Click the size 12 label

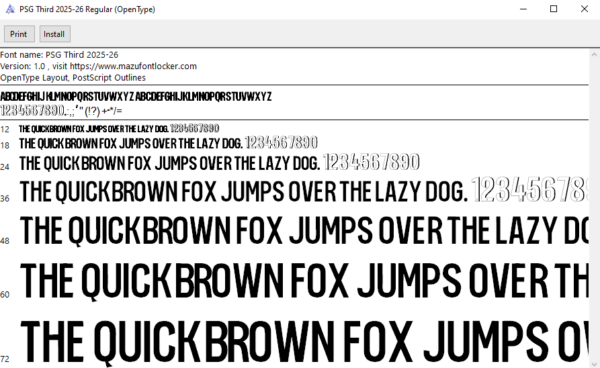pyautogui.click(x=5, y=129)
